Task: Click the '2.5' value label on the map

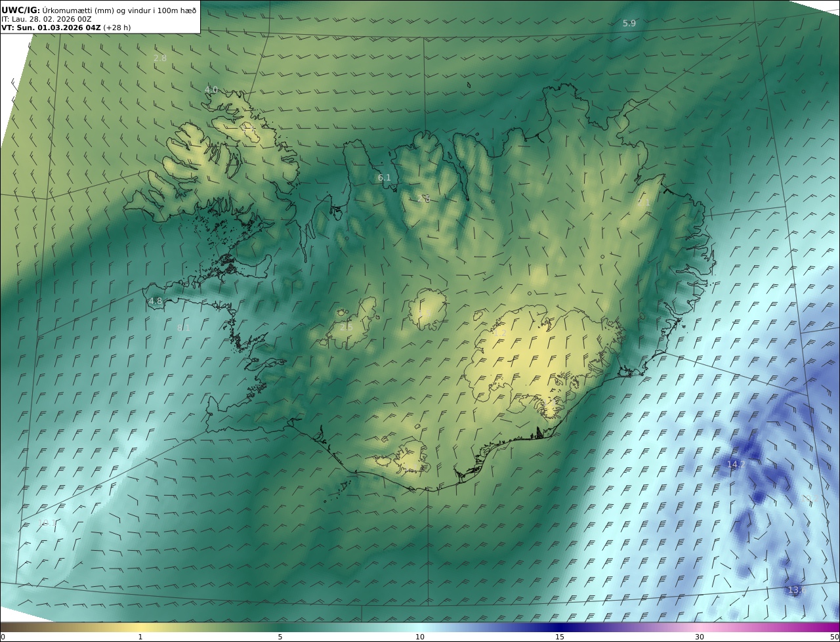Action: click(x=346, y=326)
